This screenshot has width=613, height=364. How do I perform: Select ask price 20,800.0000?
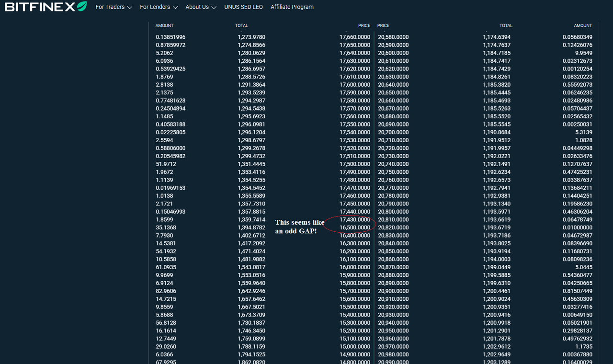[x=393, y=212]
